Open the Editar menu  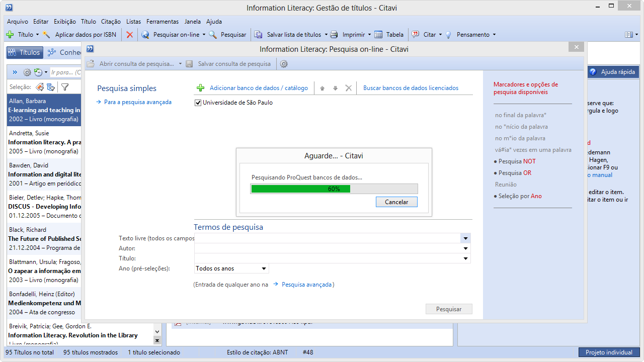[41, 22]
